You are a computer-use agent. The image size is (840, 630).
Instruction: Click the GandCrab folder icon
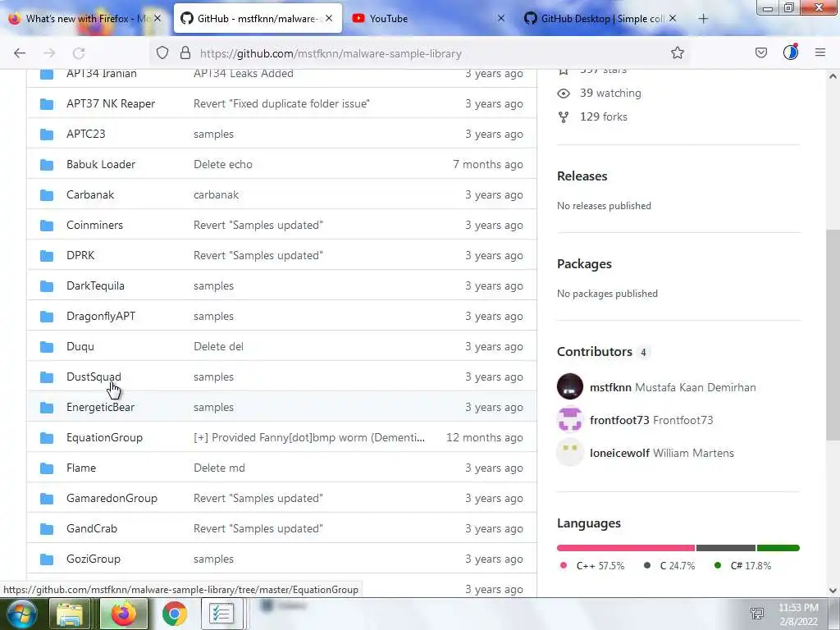click(x=47, y=529)
